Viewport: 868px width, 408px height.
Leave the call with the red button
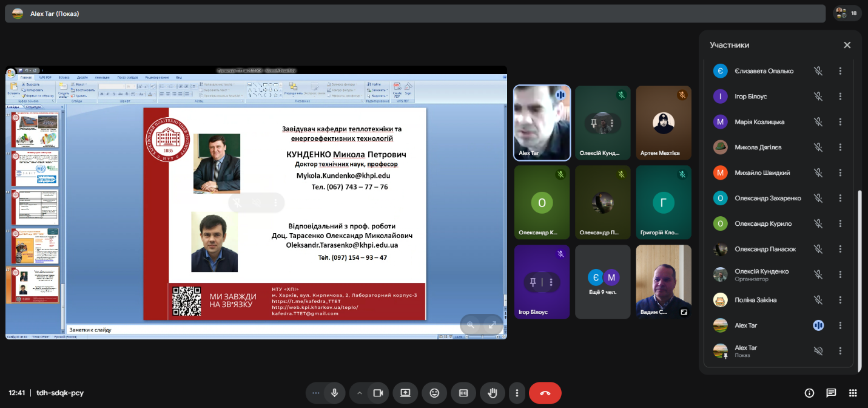(x=545, y=393)
